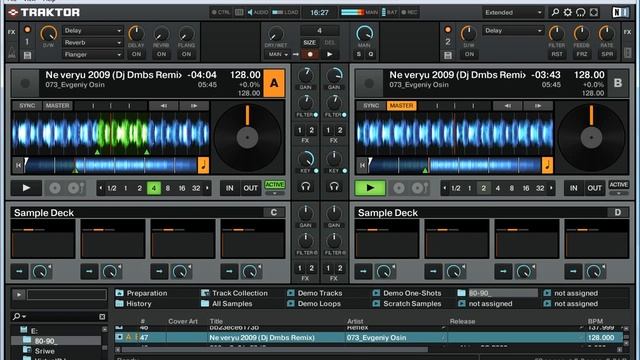This screenshot has height=360, width=640.
Task: Click the Native Instruments logo
Action: pos(620,13)
